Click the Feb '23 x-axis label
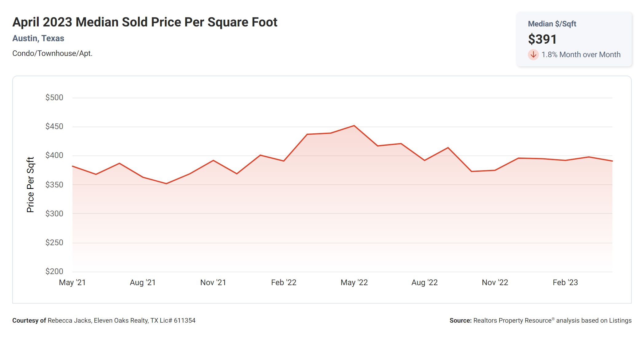 pos(565,282)
